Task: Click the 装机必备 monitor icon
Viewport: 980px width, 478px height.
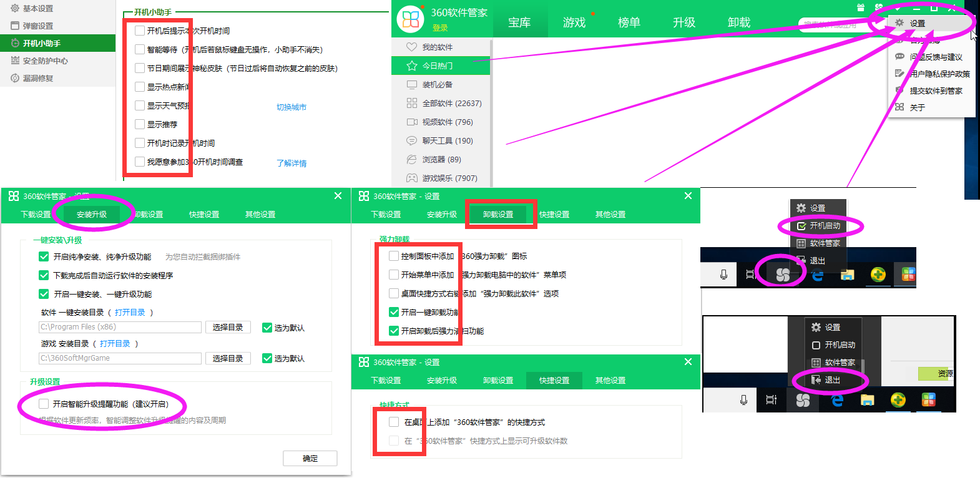Action: [x=411, y=84]
